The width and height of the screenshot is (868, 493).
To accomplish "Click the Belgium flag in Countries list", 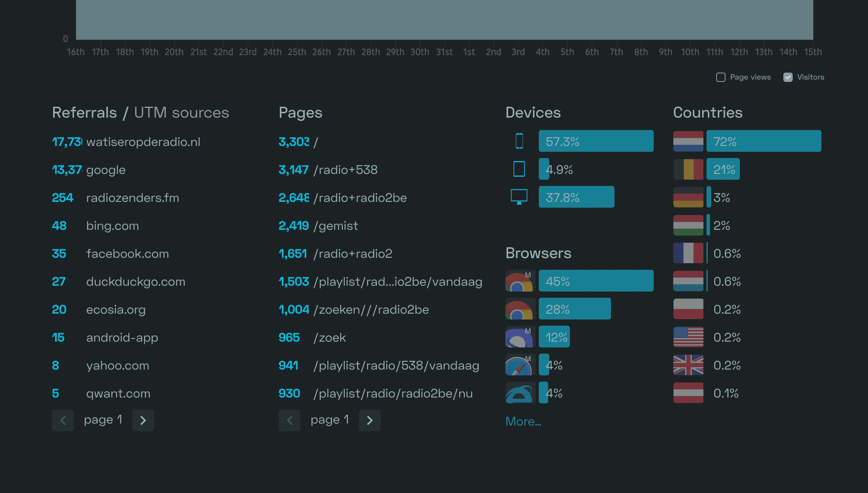I will (688, 169).
